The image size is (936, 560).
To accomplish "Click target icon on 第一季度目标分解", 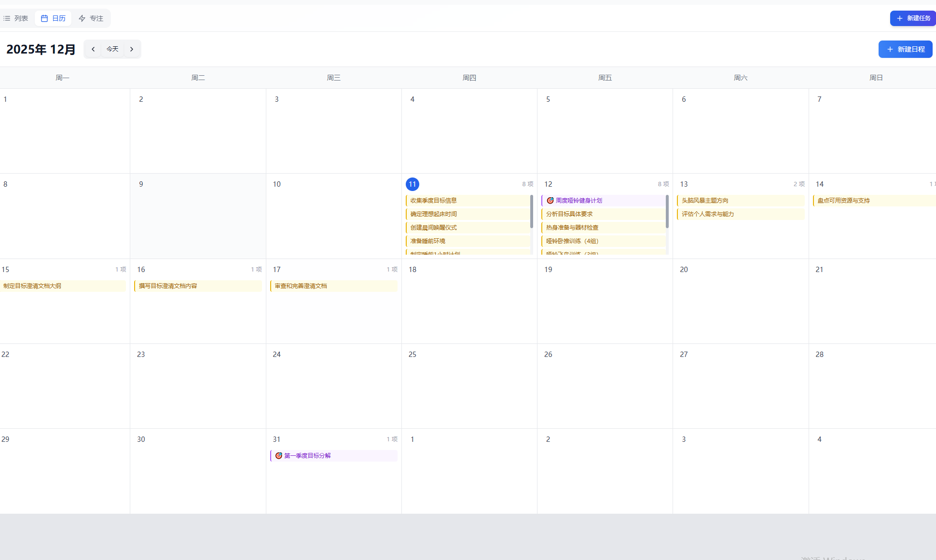I will tap(278, 456).
